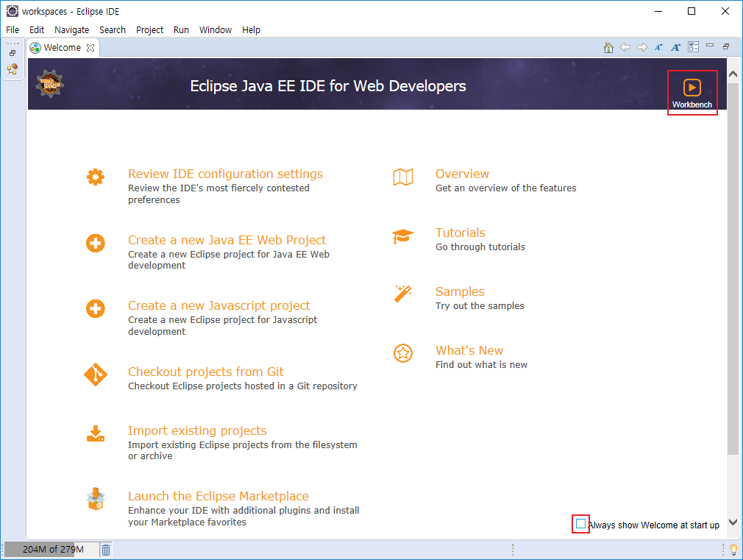Click the graduation cap Tutorials icon
Image resolution: width=743 pixels, height=560 pixels.
403,236
